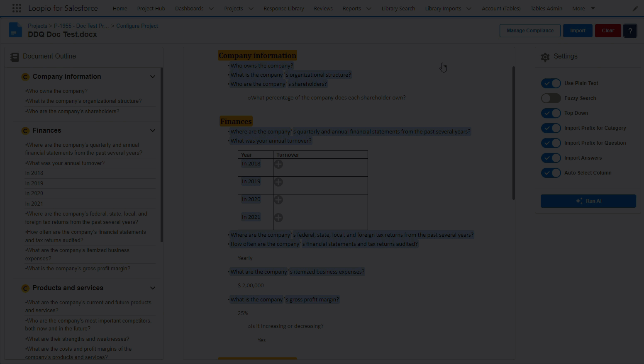644x364 pixels.
Task: Select 'What are their strengths and weaknesses?' outline item
Action: (x=77, y=339)
